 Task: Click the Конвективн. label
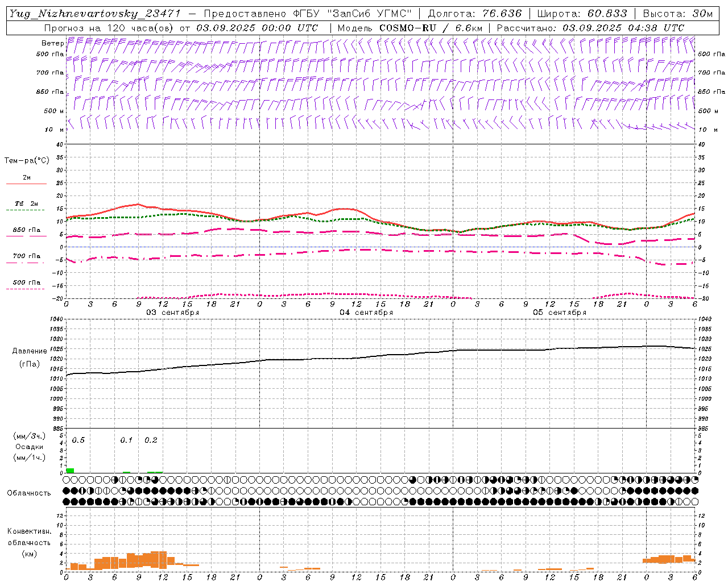29,531
